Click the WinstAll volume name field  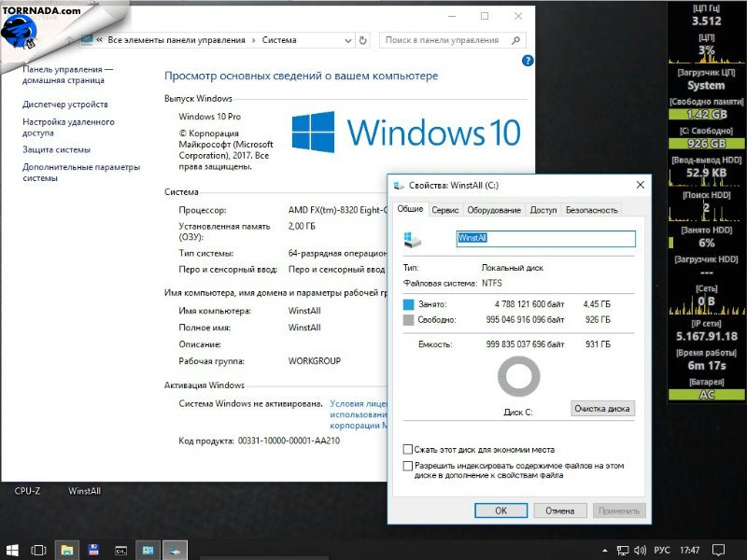coord(546,239)
